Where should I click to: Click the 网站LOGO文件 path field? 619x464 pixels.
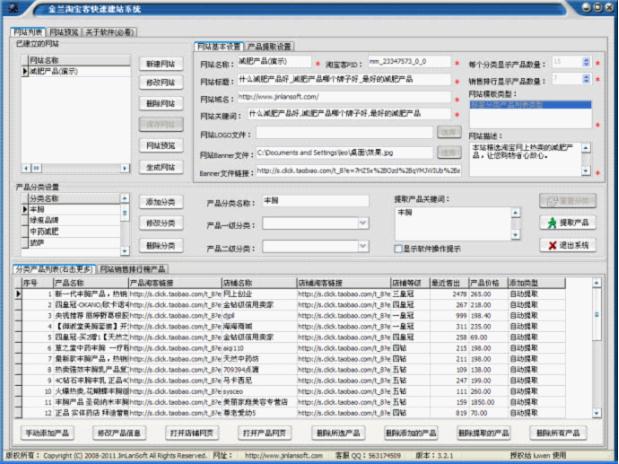click(344, 133)
